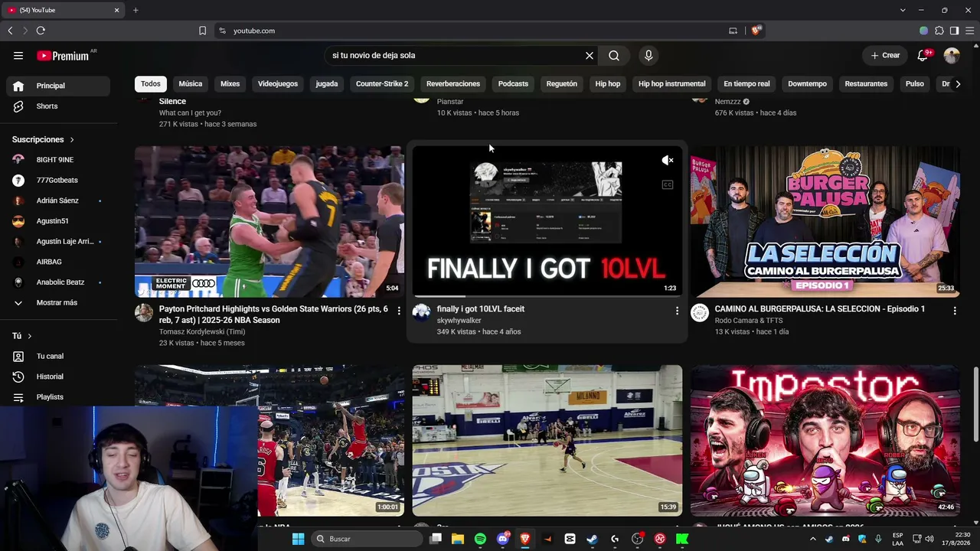Select the Música filter chip
980x551 pixels.
pos(191,83)
